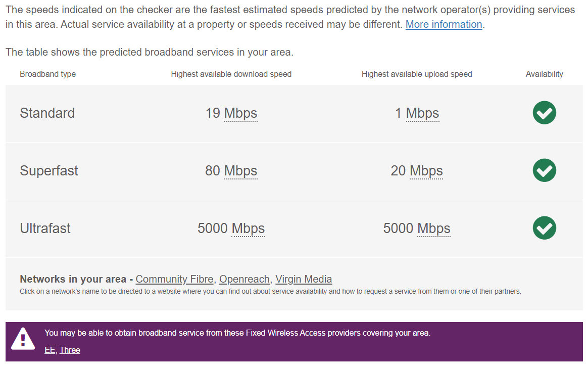This screenshot has width=588, height=366.
Task: Click the warning triangle icon in purple banner
Action: click(23, 339)
